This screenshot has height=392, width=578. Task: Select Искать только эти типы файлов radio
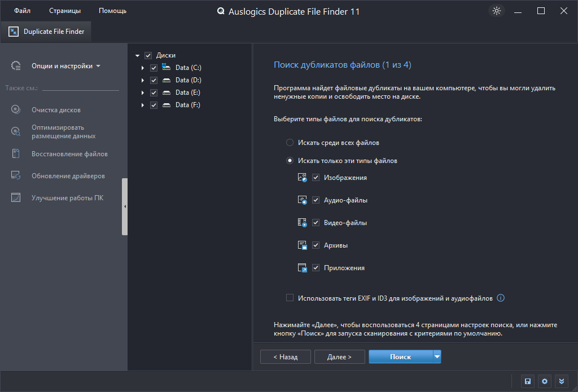tap(290, 160)
